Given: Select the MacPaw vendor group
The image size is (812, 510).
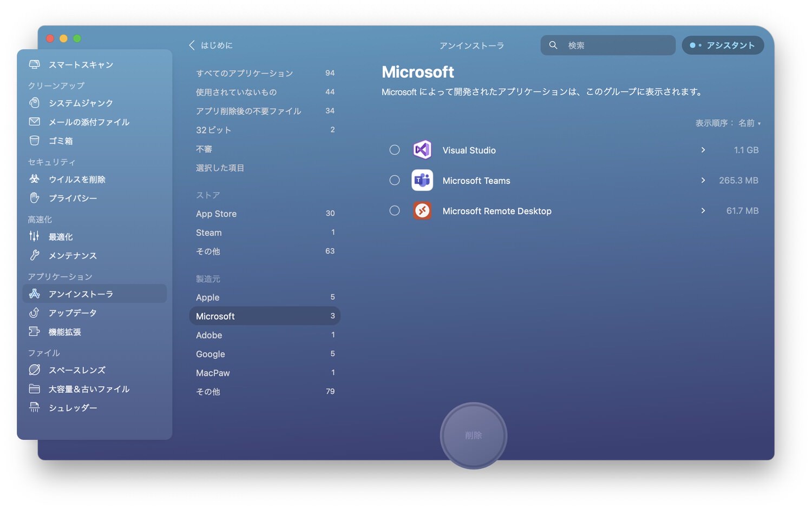Looking at the screenshot, I should [265, 373].
